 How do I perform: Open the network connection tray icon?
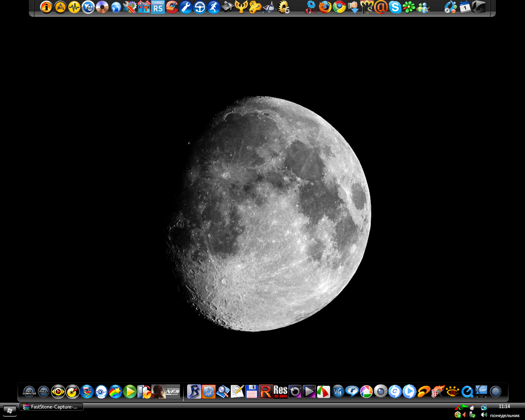point(484,407)
